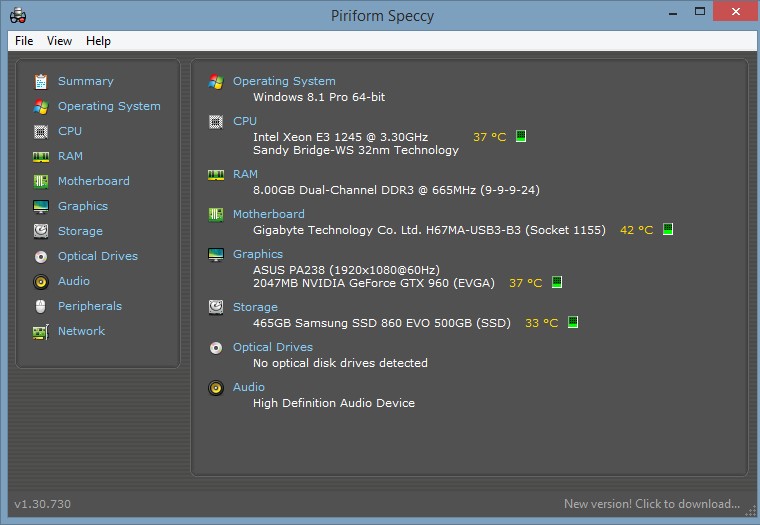
Task: Click the Storage hard drive icon in sidebar
Action: [x=41, y=231]
